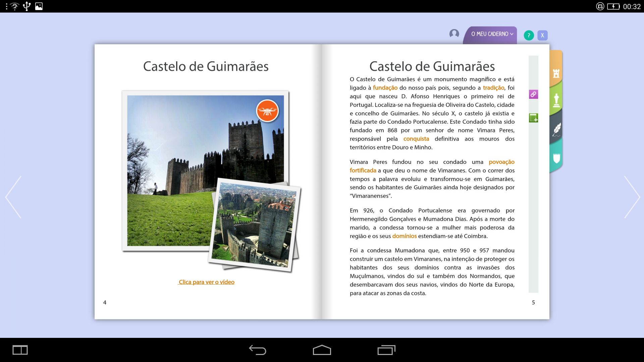Open the glossary word 'fundação'
The height and width of the screenshot is (362, 644).
(x=385, y=88)
